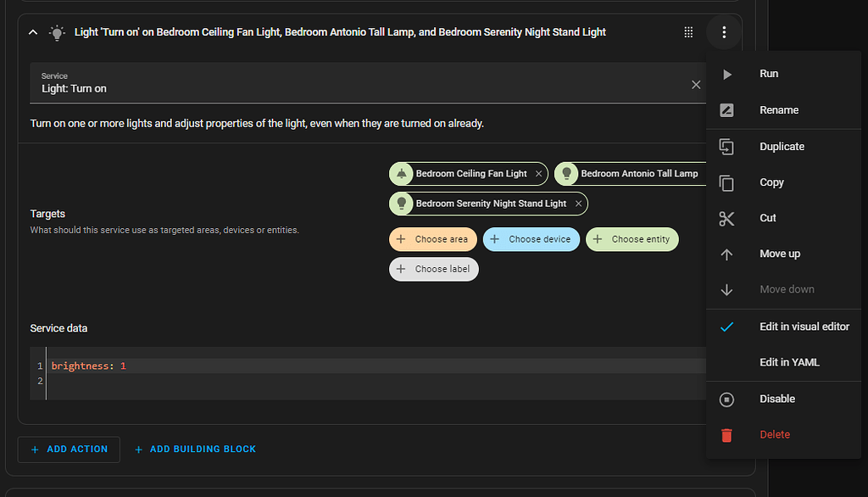This screenshot has height=497, width=868.
Task: Switch to Edit in YAML mode
Action: coord(789,362)
